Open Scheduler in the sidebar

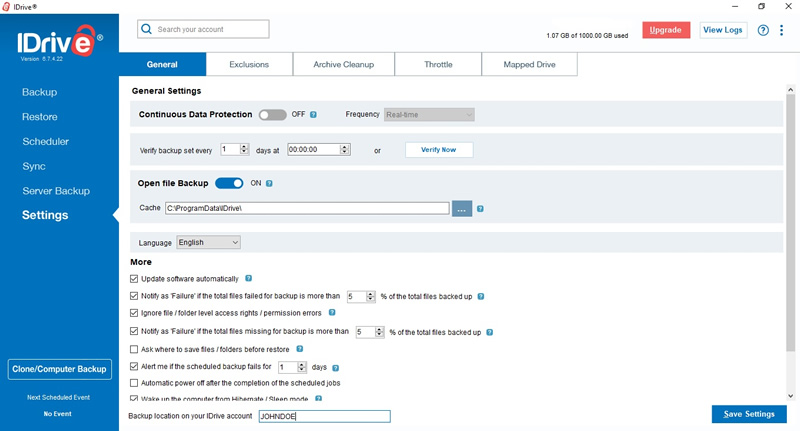coord(45,141)
